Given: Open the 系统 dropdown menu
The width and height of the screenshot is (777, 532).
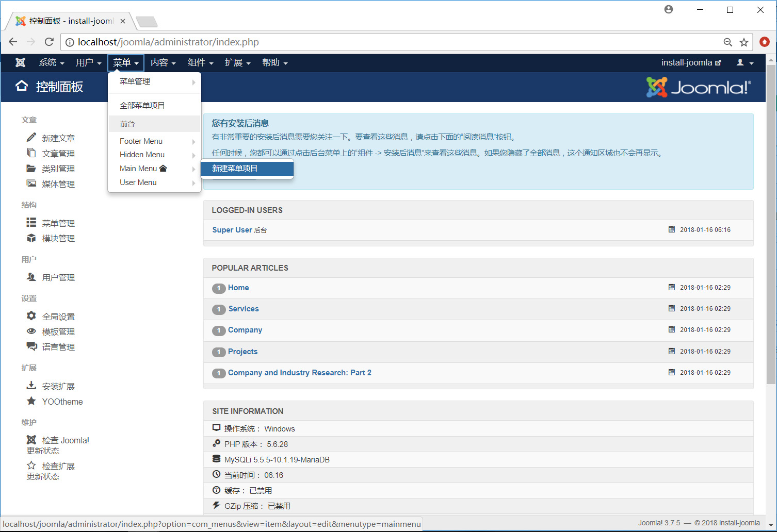Looking at the screenshot, I should (51, 63).
